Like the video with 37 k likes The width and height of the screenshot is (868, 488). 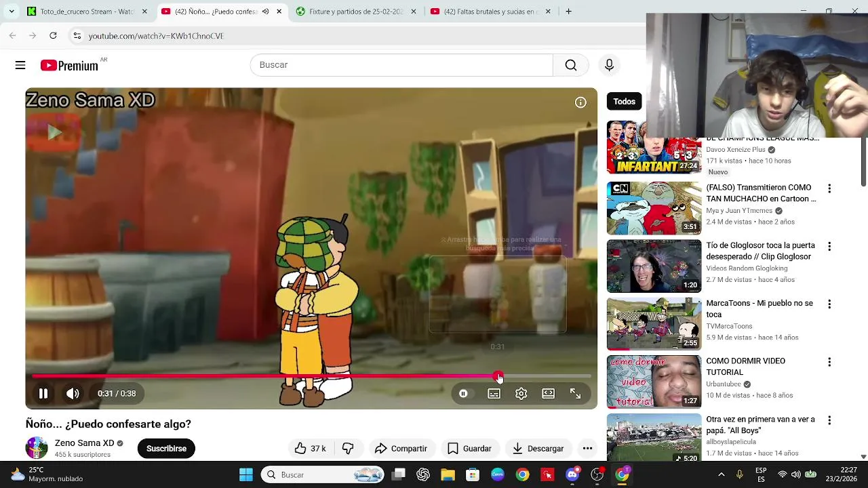(311, 448)
